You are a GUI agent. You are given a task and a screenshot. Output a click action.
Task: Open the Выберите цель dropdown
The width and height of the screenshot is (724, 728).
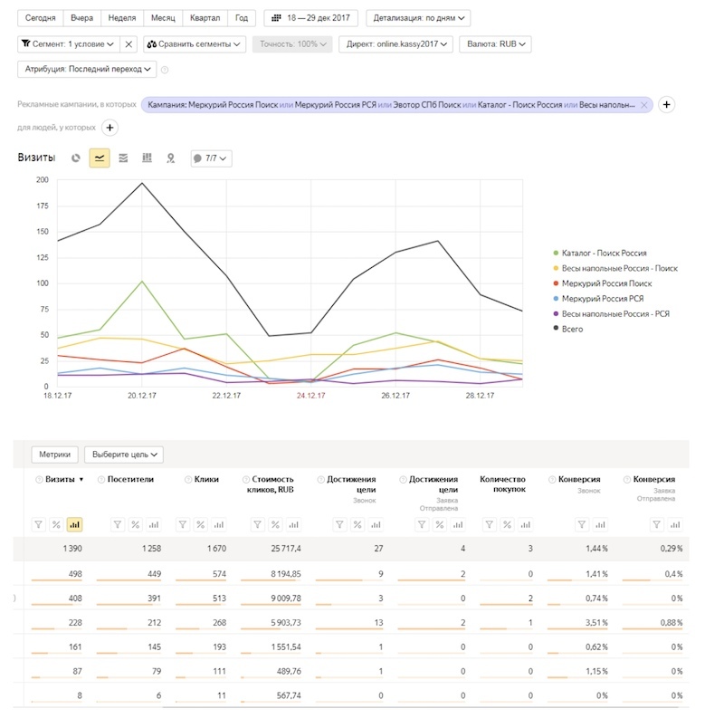(x=124, y=455)
